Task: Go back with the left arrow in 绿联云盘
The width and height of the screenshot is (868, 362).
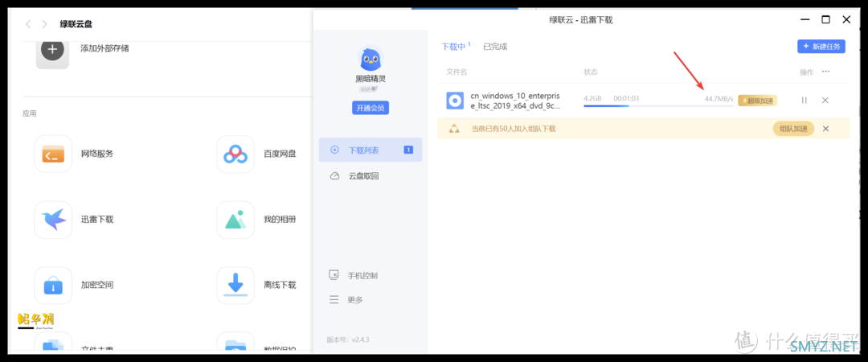Action: (x=28, y=24)
